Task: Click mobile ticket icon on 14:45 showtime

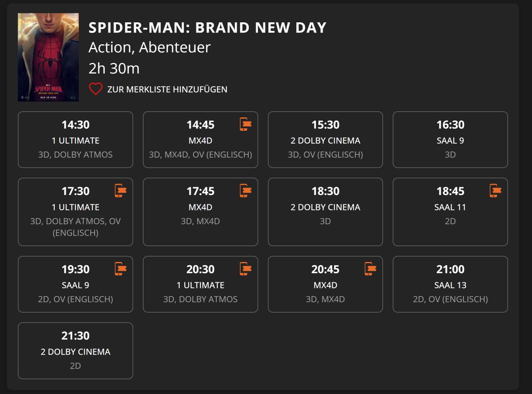Action: coord(246,124)
